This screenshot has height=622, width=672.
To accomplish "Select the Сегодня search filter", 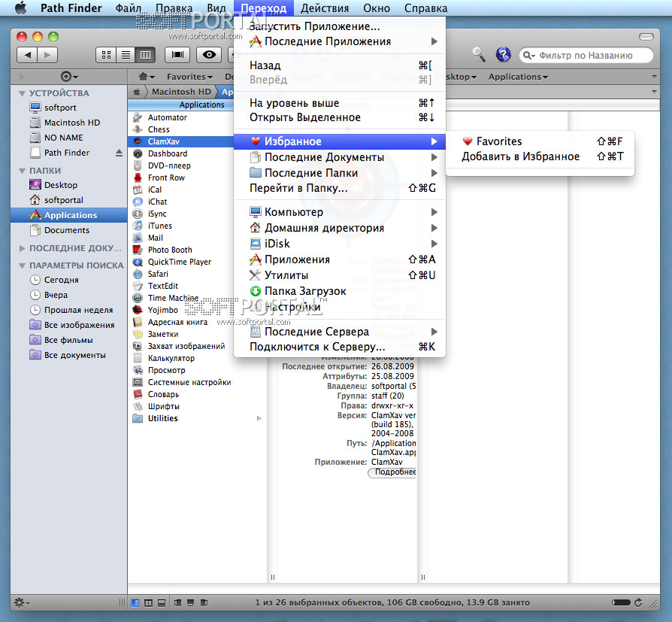I will tap(69, 280).
